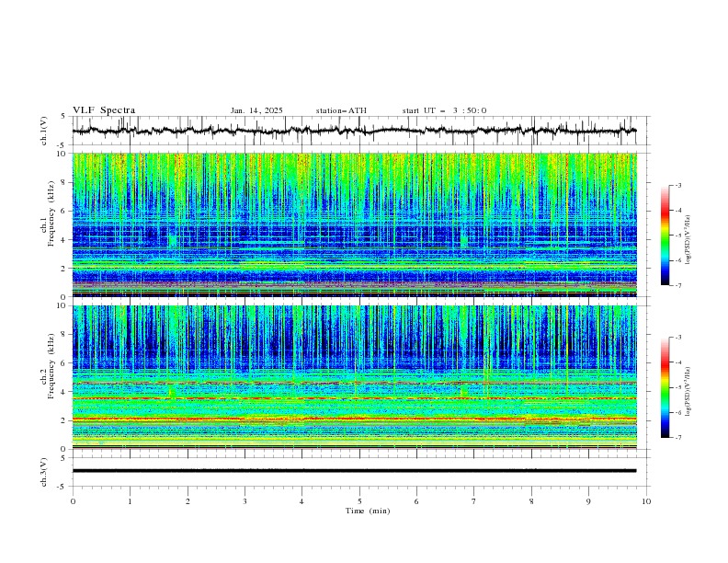This screenshot has height=563, width=728.
Task: Click the 'start UT = 3:50:0' text
Action: click(x=444, y=110)
